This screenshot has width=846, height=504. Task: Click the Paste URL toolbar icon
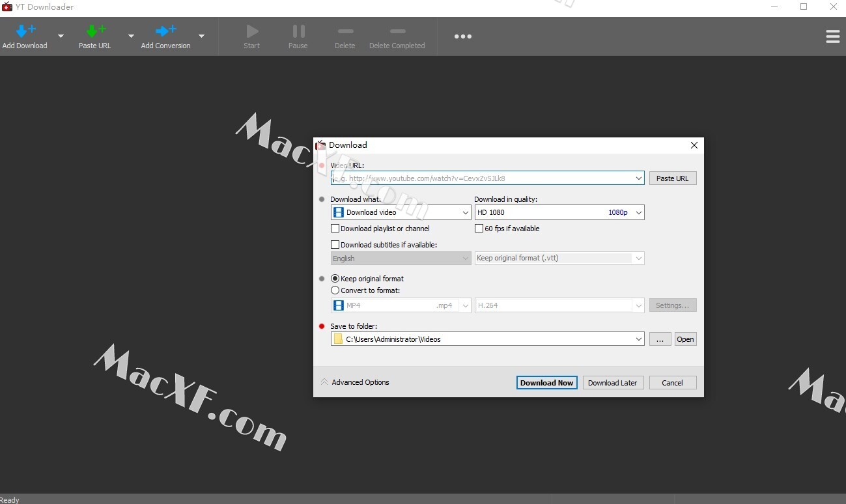95,31
